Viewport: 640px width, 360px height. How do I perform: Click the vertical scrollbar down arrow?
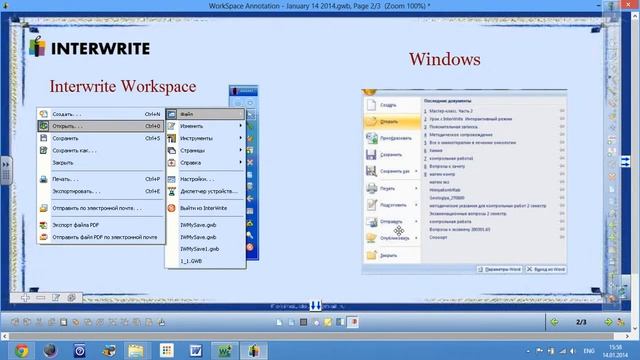point(636,328)
